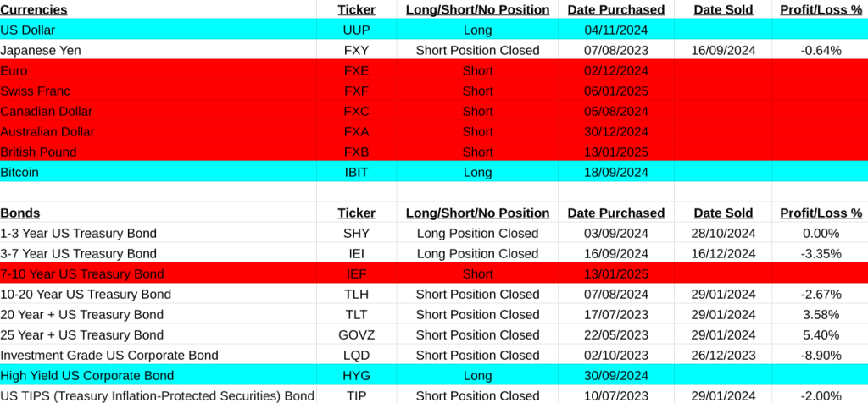Select the FXF ticker cell
868x403 pixels.
356,91
